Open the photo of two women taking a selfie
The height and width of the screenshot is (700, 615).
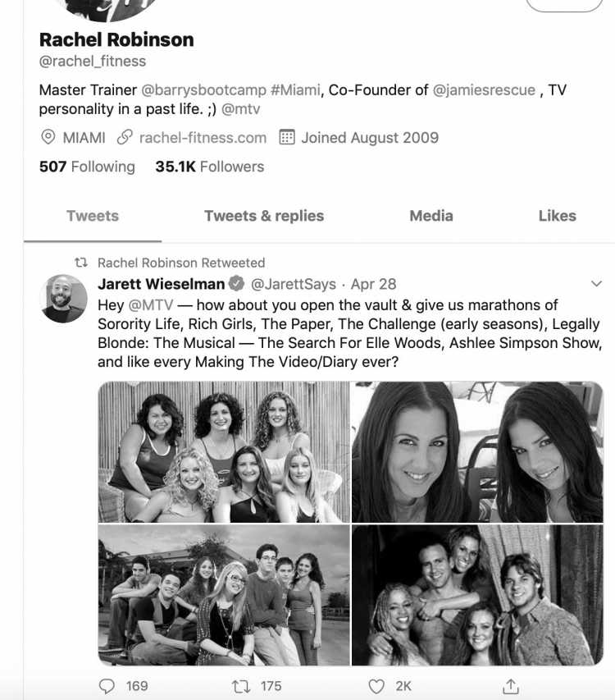pos(477,452)
